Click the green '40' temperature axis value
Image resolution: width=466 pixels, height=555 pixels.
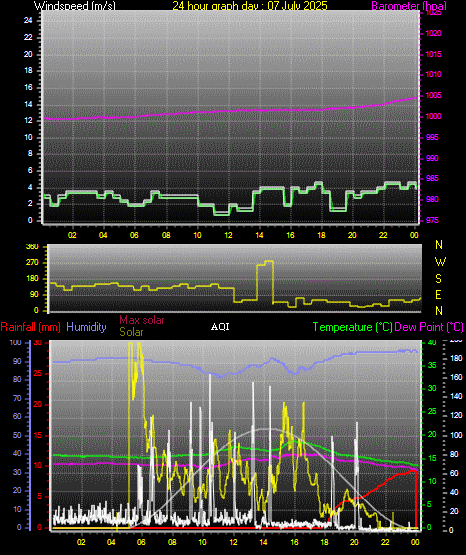click(432, 343)
